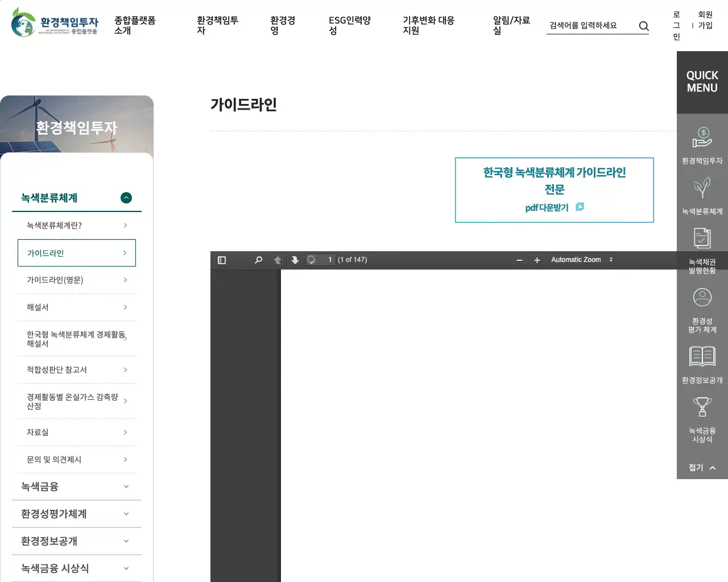Open 환경정보공개 quick menu book icon
Screen dimensions: 728x582
coord(702,356)
